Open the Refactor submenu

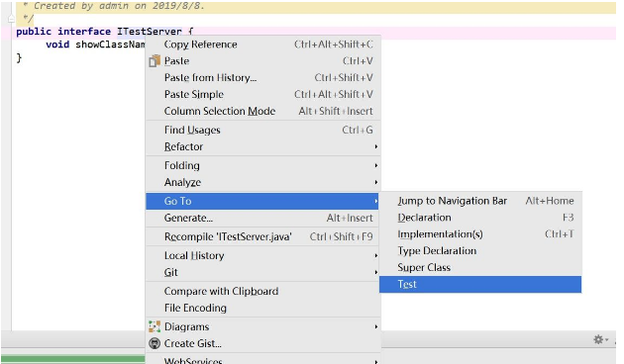coord(263,146)
